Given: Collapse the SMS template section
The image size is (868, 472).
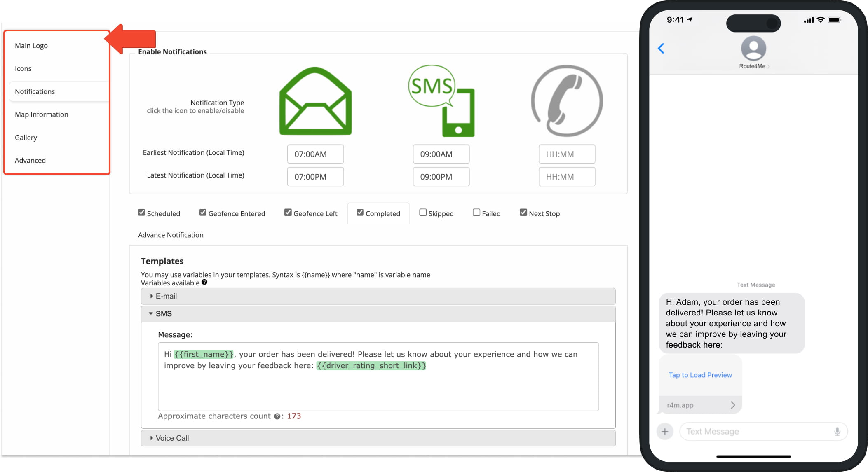Looking at the screenshot, I should tap(163, 314).
